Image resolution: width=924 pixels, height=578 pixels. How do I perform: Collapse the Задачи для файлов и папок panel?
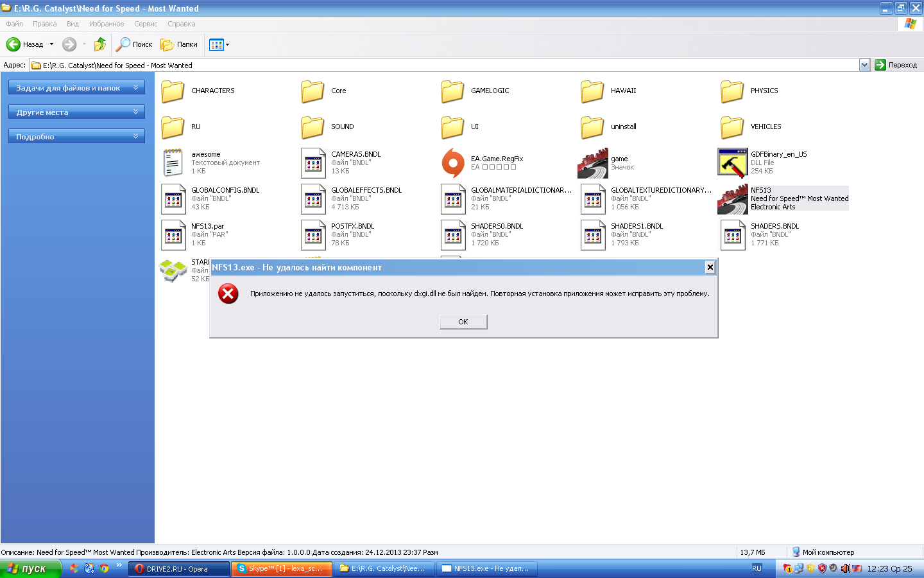[76, 87]
